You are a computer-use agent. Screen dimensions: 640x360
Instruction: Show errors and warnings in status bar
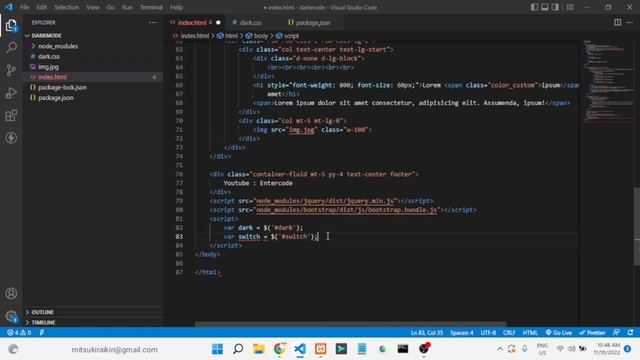[19, 333]
